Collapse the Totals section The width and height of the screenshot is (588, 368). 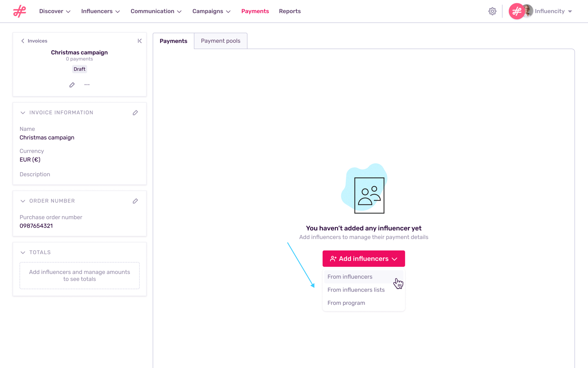(x=23, y=252)
